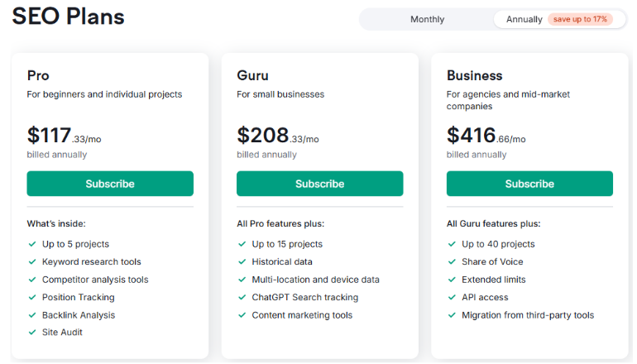Screen dimensions: 637x364
Task: Click checkmark beside 'Up to 15 projects'
Action: click(x=242, y=244)
